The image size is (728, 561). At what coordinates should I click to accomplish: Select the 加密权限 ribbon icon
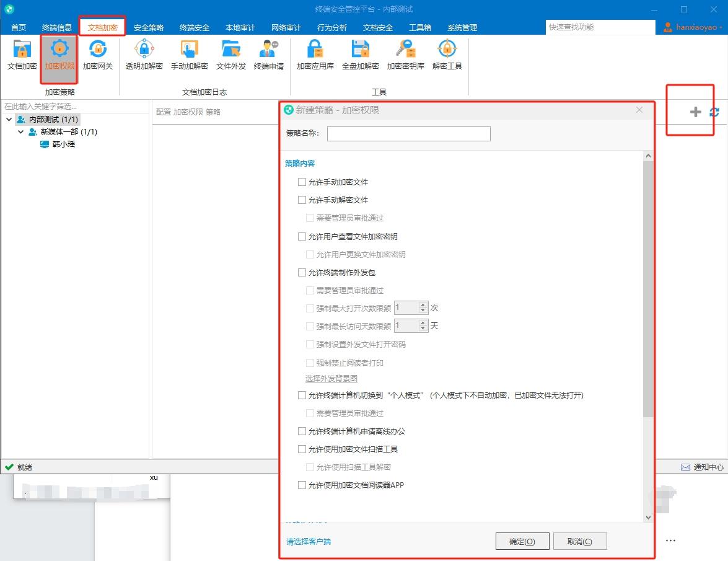pos(59,55)
